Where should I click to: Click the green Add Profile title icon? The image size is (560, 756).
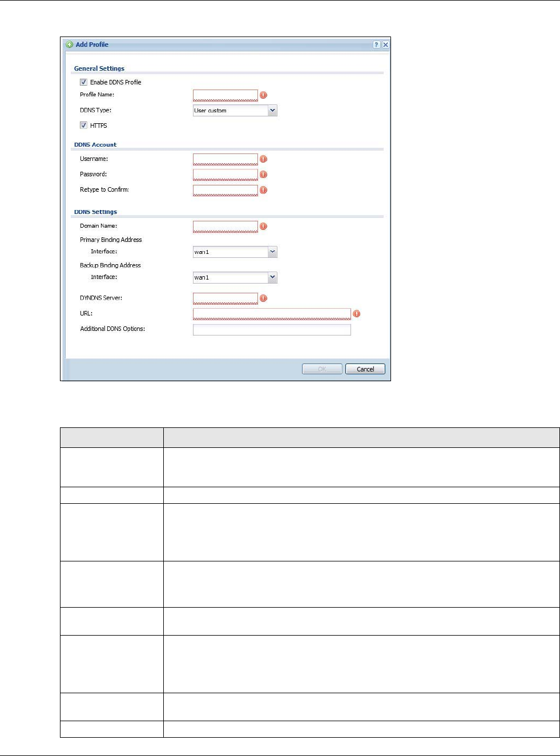pos(70,45)
